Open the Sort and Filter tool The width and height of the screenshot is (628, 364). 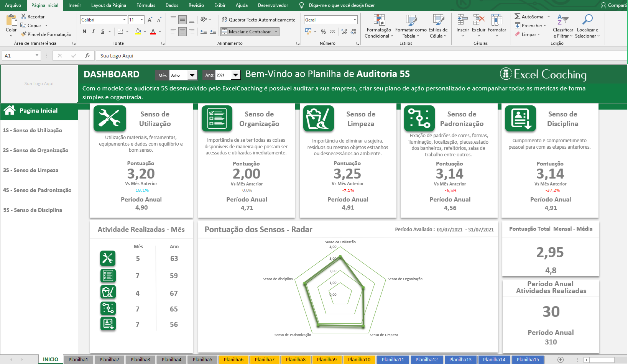pos(562,20)
